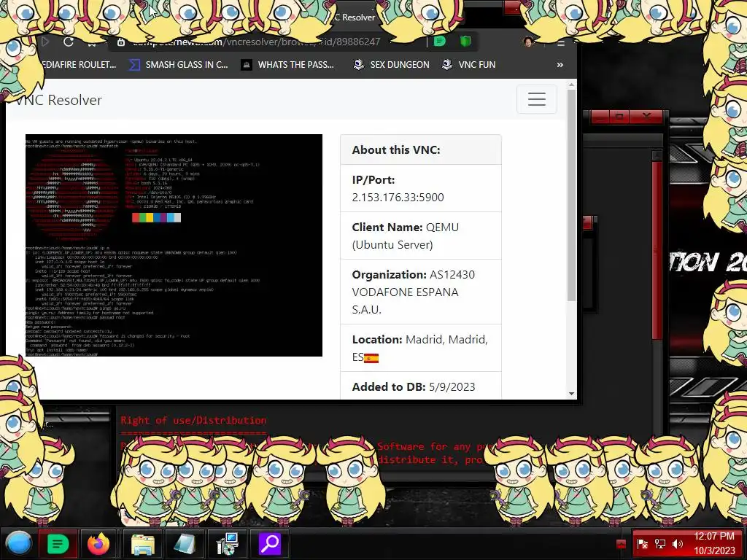This screenshot has height=560, width=747.
Task: Click 'Right of use/Distribution' in background window
Action: (193, 421)
